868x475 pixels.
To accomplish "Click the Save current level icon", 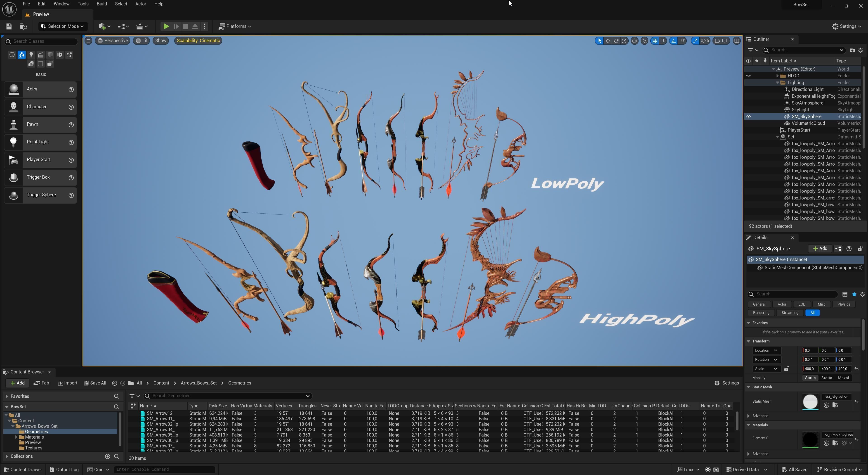I will [9, 26].
